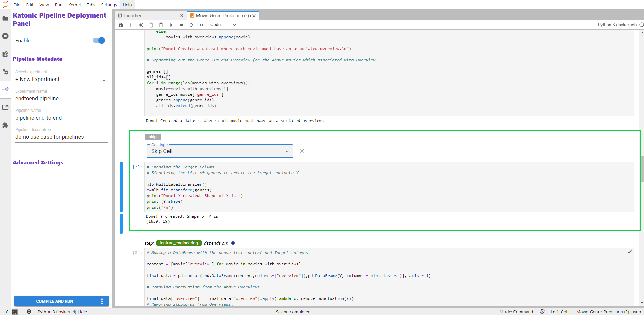Image resolution: width=644 pixels, height=315 pixels.
Task: Click 'Saving completed' status message
Action: coord(293,312)
